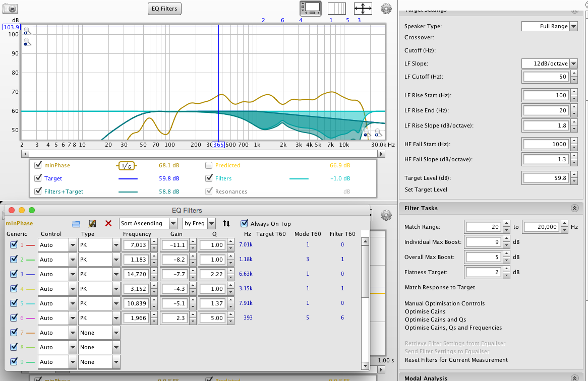588x381 pixels.
Task: Zoom out vertical axis magnifier at top
Action: pos(27,42)
